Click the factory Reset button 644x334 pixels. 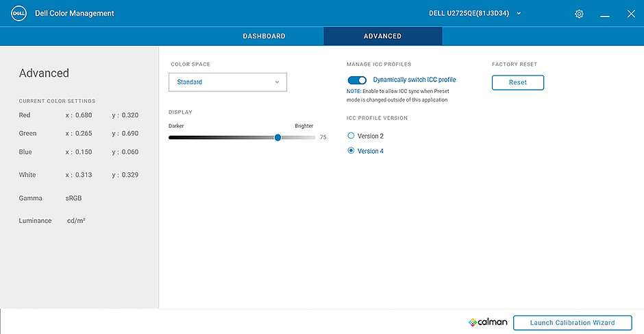(x=518, y=82)
